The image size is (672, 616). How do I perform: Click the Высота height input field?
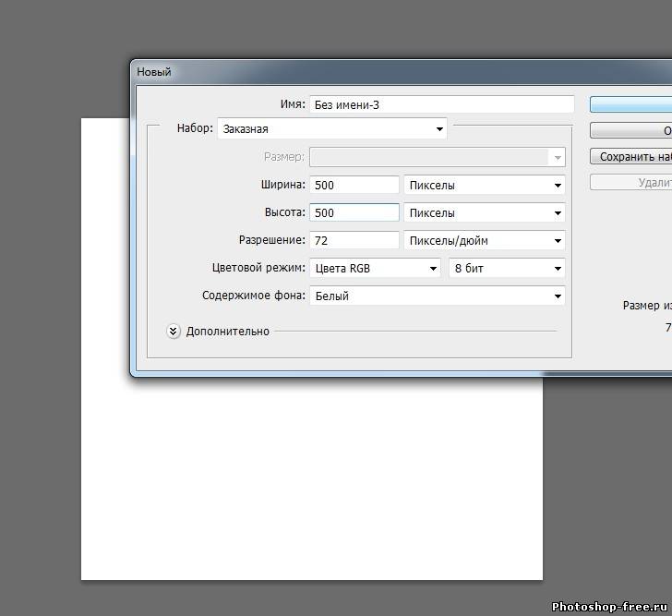click(x=354, y=213)
